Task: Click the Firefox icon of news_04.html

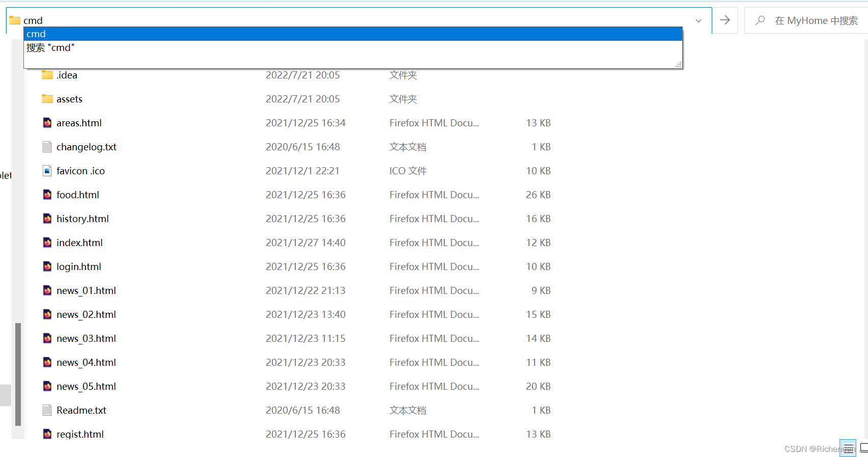Action: point(47,362)
